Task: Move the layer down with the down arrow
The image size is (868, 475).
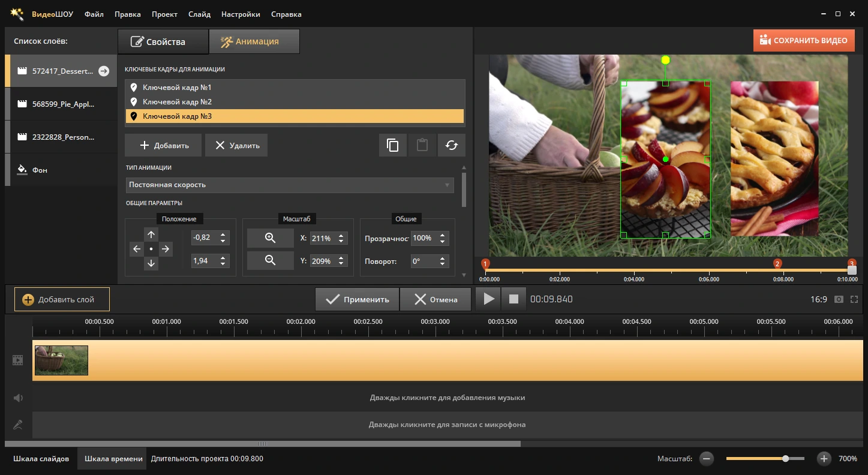Action: coord(151,263)
